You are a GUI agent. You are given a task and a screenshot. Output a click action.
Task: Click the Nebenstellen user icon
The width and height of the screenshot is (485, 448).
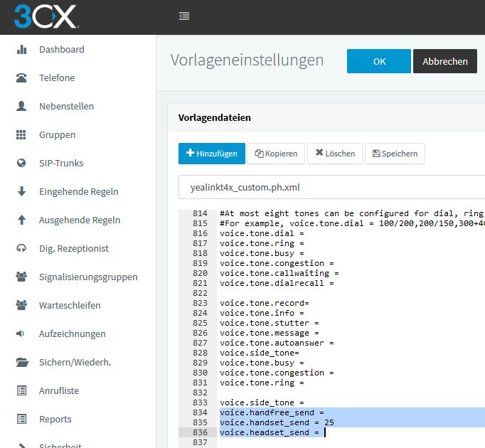point(22,107)
